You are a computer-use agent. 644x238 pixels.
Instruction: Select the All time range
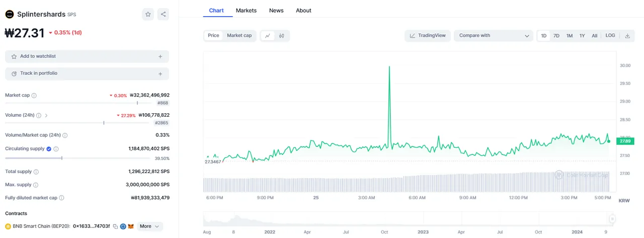(595, 36)
